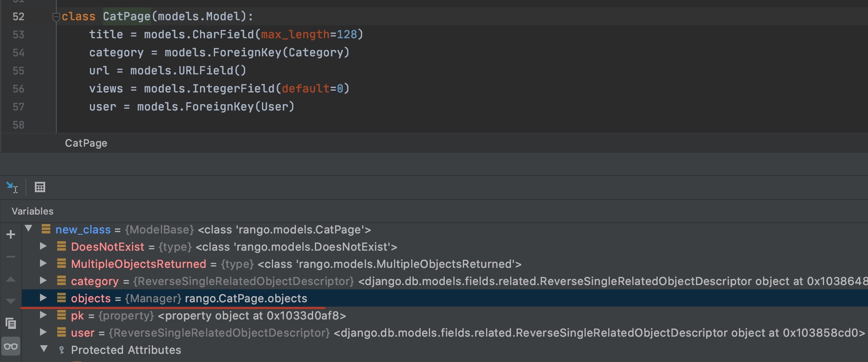Click the Run to Cursor icon
Image resolution: width=868 pixels, height=362 pixels.
(x=12, y=187)
